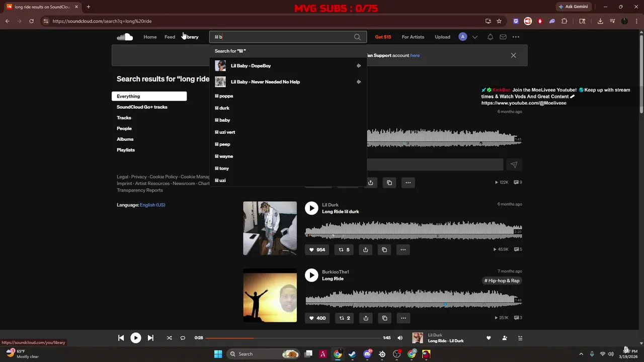Screen dimensions: 644x362
Task: Open more options for Long Ride lil durk
Action: tap(403, 249)
